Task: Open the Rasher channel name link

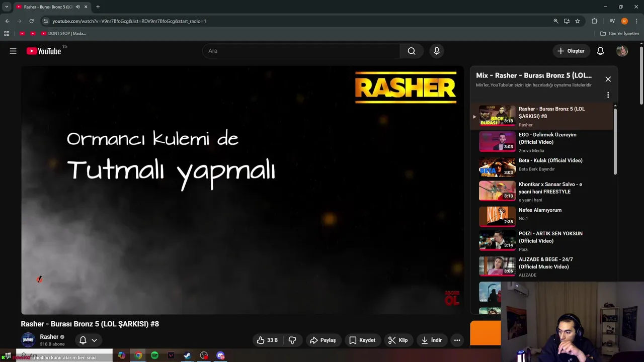Action: point(49,337)
